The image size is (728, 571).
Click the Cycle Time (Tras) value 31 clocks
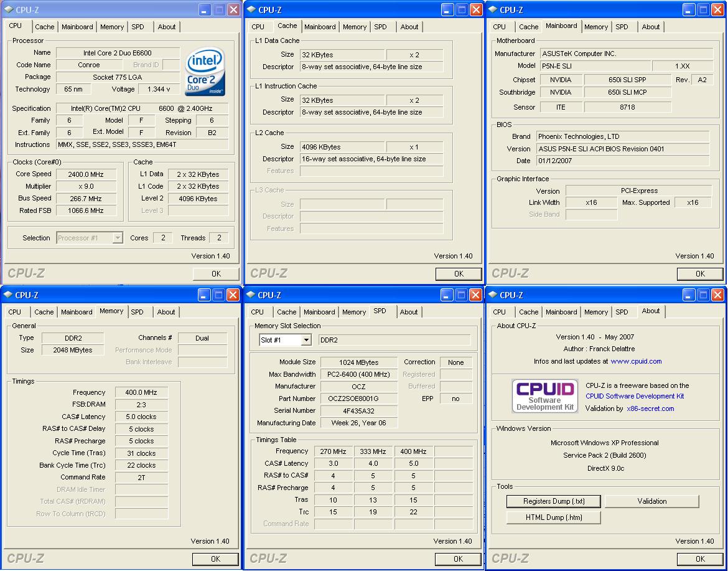142,453
